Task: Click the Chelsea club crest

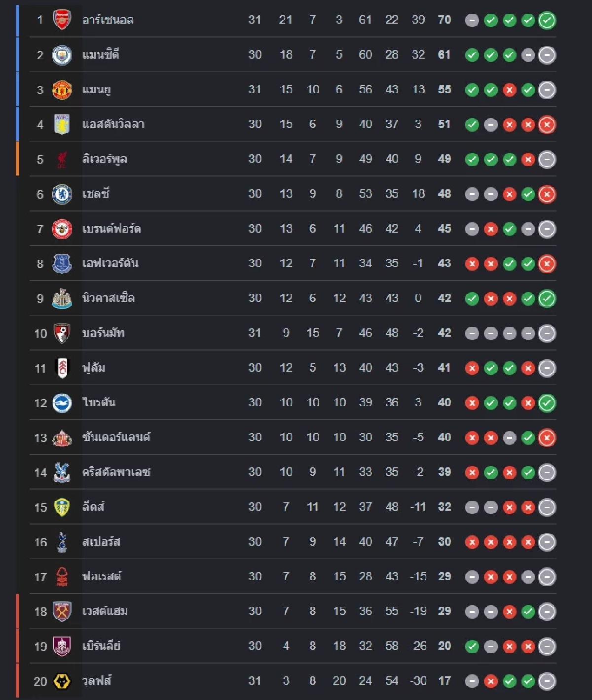Action: tap(62, 194)
